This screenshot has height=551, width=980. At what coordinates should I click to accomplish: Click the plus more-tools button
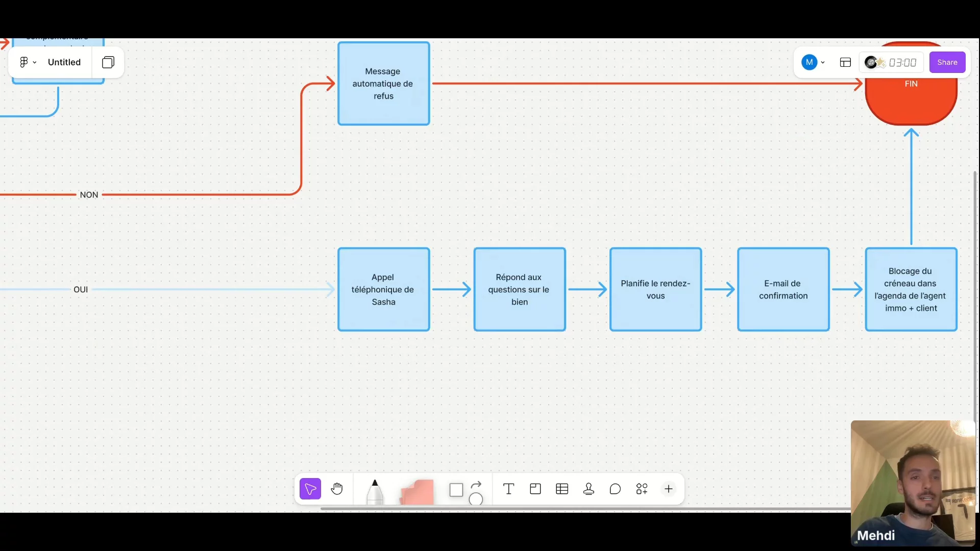(x=668, y=489)
